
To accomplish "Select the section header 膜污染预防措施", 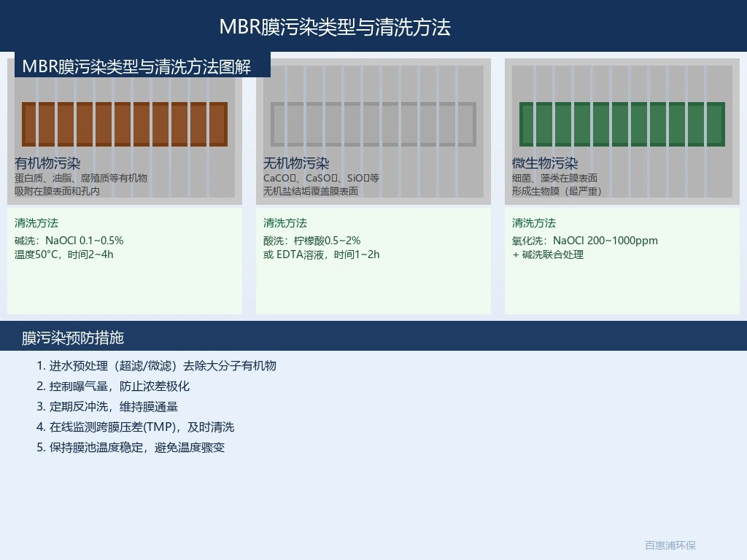I will point(73,338).
